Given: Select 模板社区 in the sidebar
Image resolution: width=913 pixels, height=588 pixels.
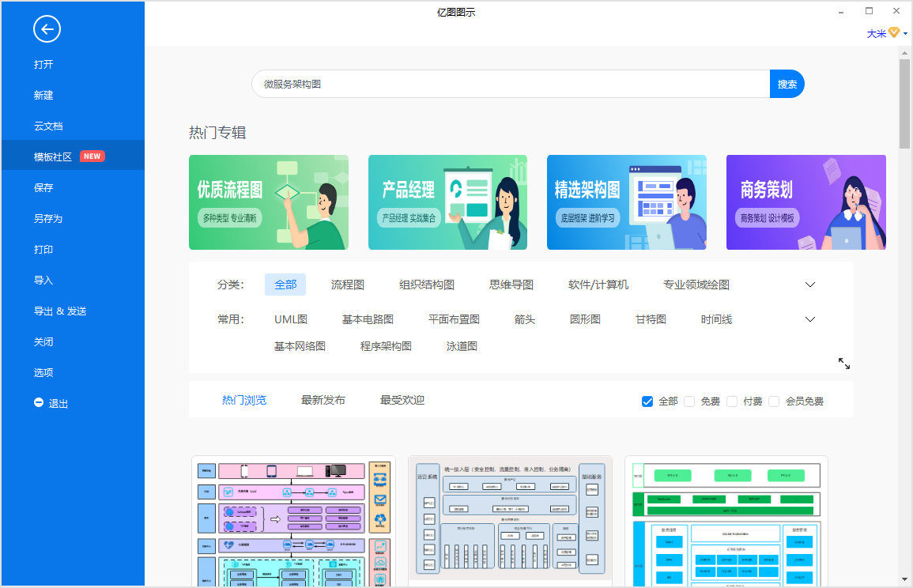Looking at the screenshot, I should [x=73, y=156].
